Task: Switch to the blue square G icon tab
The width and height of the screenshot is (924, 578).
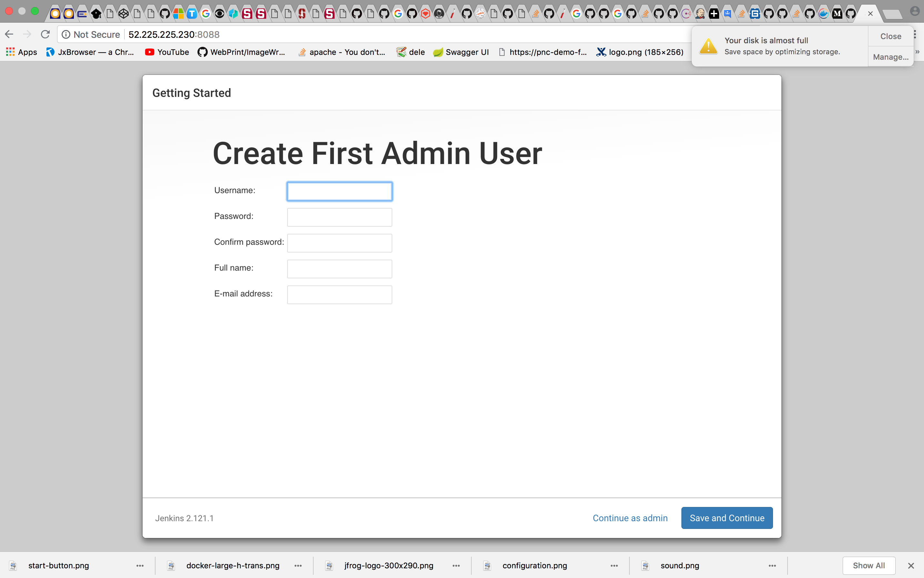Action: pos(755,14)
